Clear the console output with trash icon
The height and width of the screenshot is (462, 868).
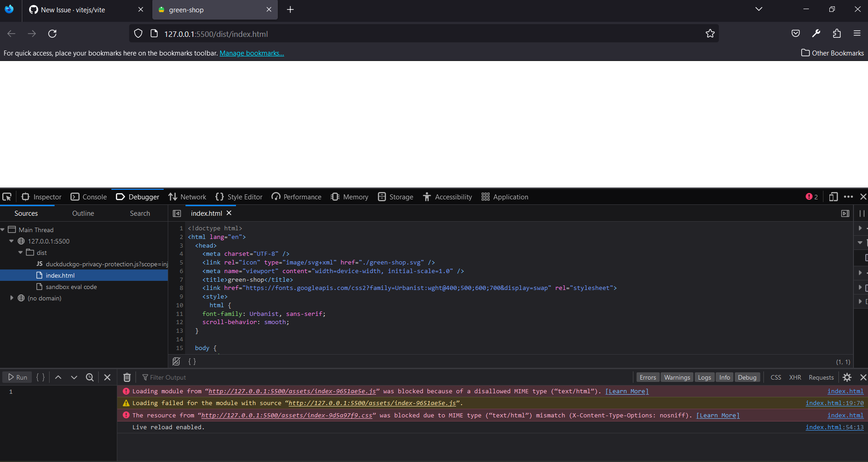coord(127,377)
